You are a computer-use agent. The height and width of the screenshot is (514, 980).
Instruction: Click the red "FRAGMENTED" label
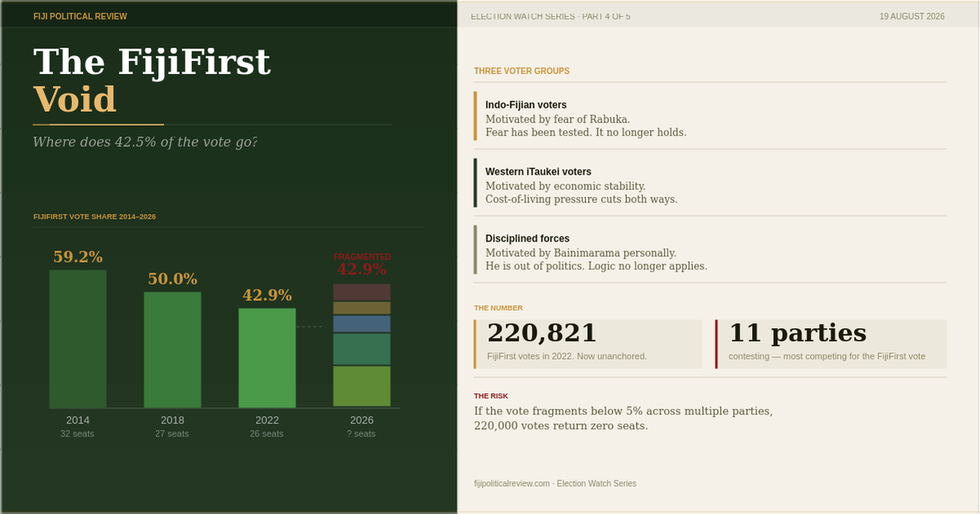pos(362,256)
